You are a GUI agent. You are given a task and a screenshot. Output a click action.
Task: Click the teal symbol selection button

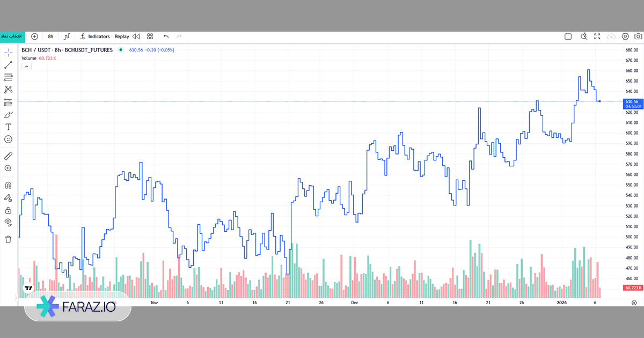click(x=12, y=36)
